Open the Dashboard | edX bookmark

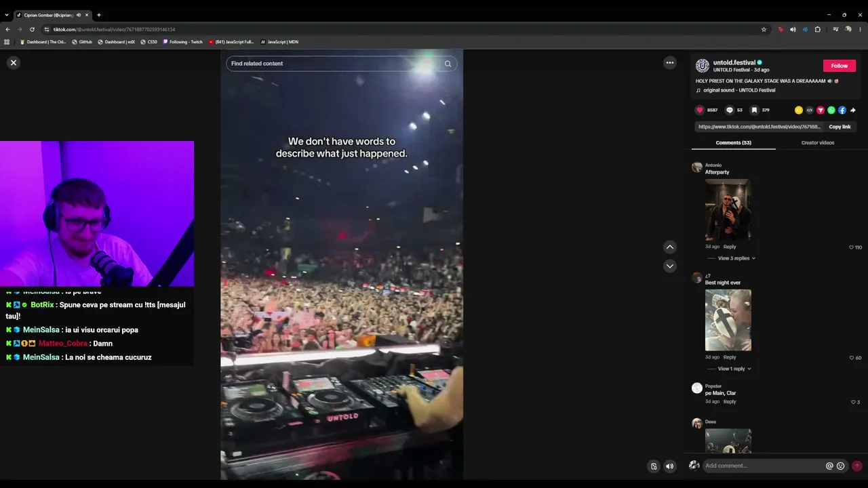click(117, 42)
